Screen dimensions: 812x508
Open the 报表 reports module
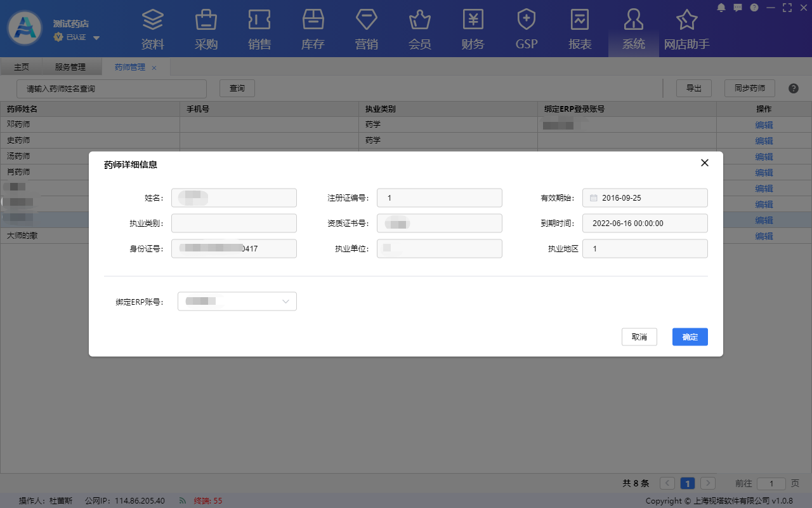pos(580,29)
